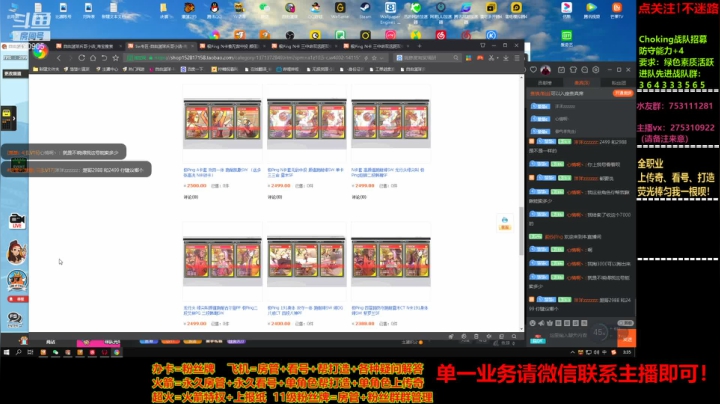
Task: Click the floating customer service widget
Action: tap(505, 223)
